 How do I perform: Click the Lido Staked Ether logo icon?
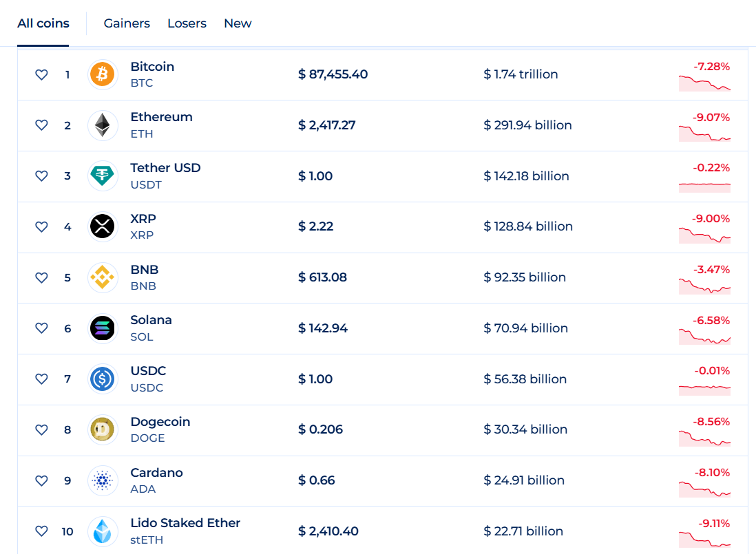coord(102,531)
